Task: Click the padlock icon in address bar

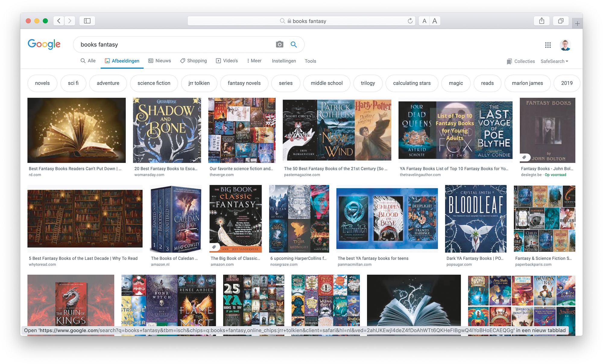Action: click(x=289, y=21)
